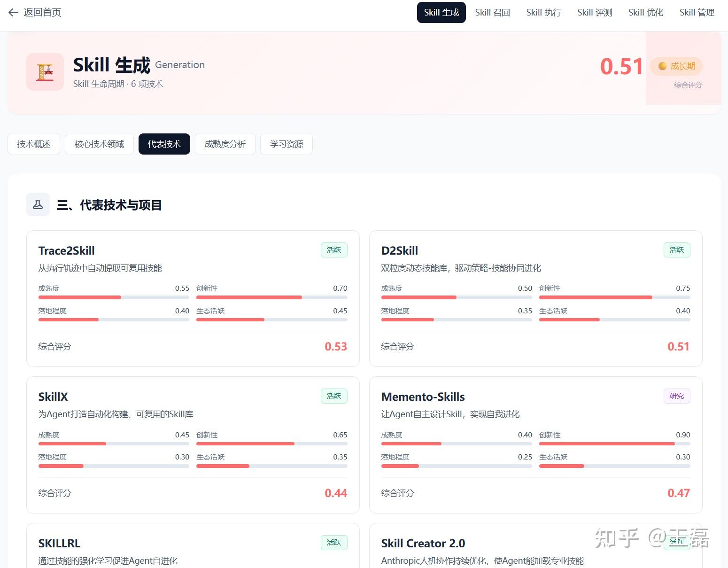
Task: Click the 0.53 综合评分 on Trace2Skill
Action: tap(336, 347)
